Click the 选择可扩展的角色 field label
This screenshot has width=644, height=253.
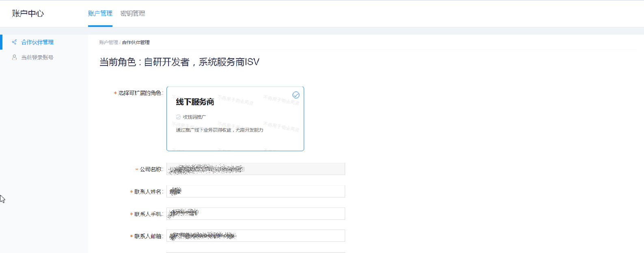pos(140,93)
